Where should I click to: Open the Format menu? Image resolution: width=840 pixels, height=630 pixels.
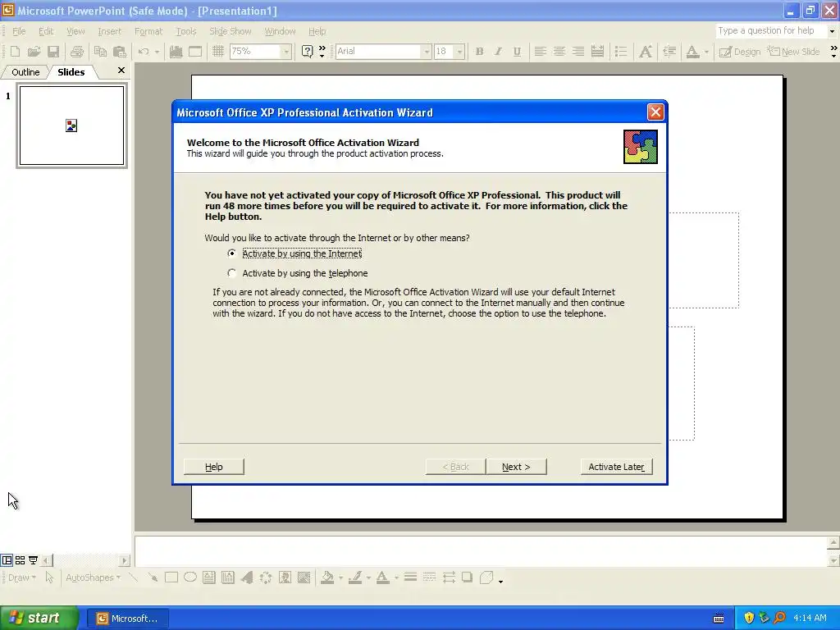pos(148,31)
